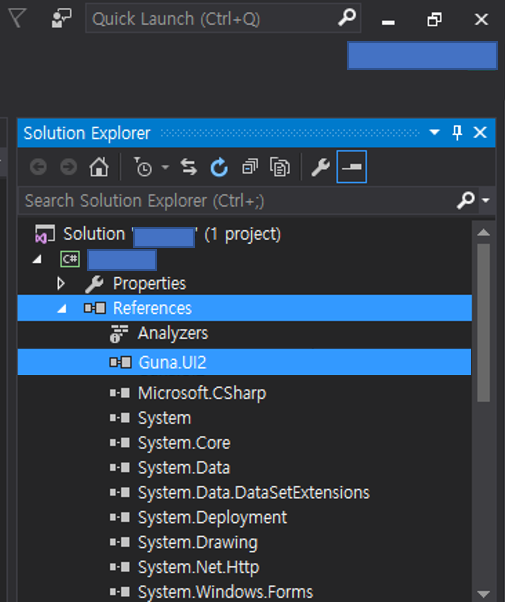The image size is (505, 602).
Task: Click the Guna.UI2 reference icon
Action: tap(120, 362)
